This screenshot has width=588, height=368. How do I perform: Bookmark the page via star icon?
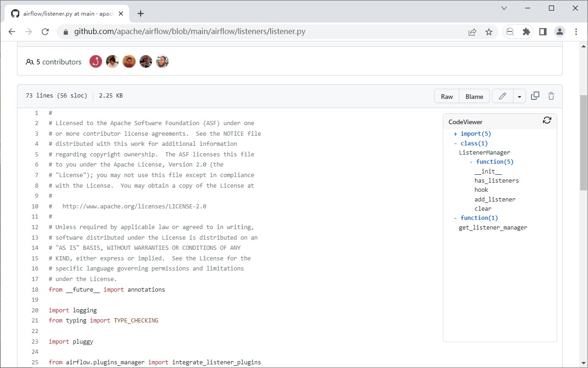(489, 32)
